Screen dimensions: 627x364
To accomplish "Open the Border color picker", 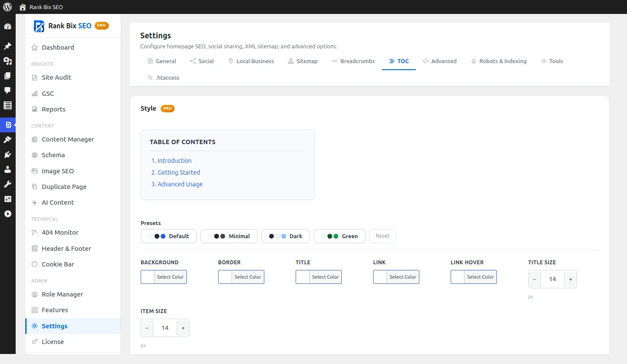I will tap(241, 277).
